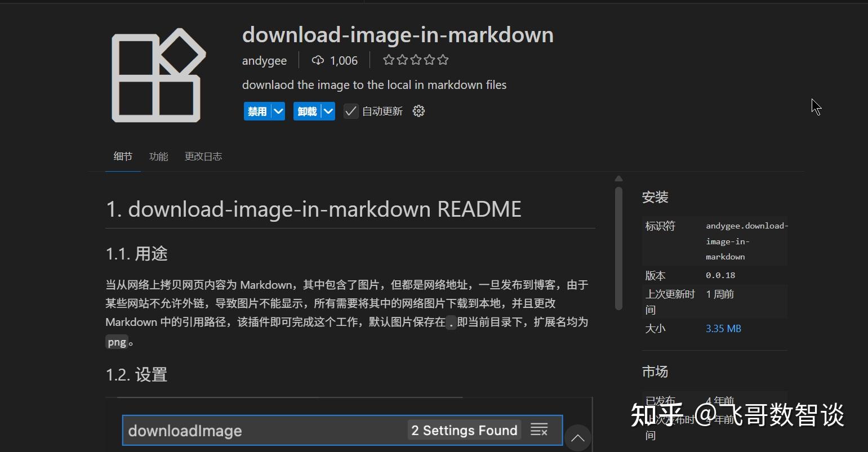
Task: Click the identifier value andygee.download-image-in-markdown
Action: point(747,241)
